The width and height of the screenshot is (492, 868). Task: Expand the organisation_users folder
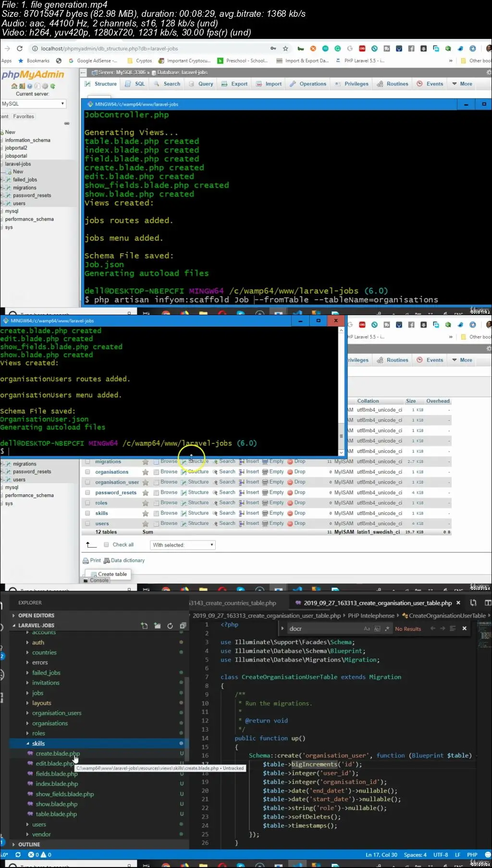57,713
